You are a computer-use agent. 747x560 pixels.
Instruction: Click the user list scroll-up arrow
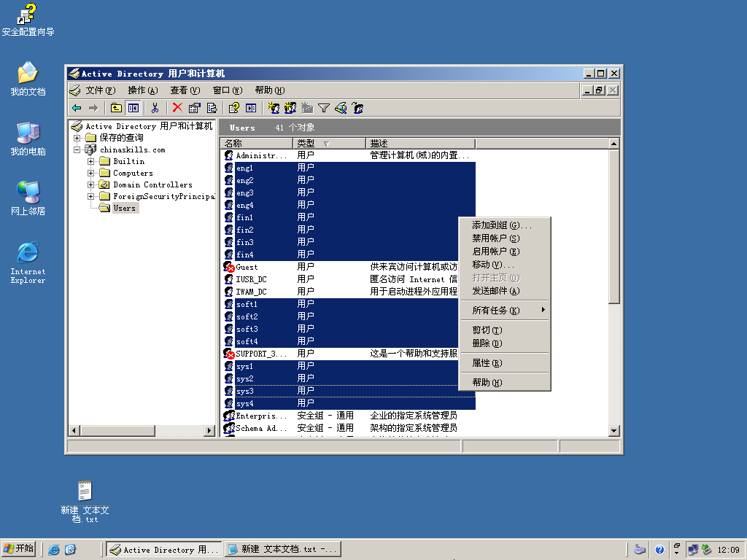(x=614, y=144)
